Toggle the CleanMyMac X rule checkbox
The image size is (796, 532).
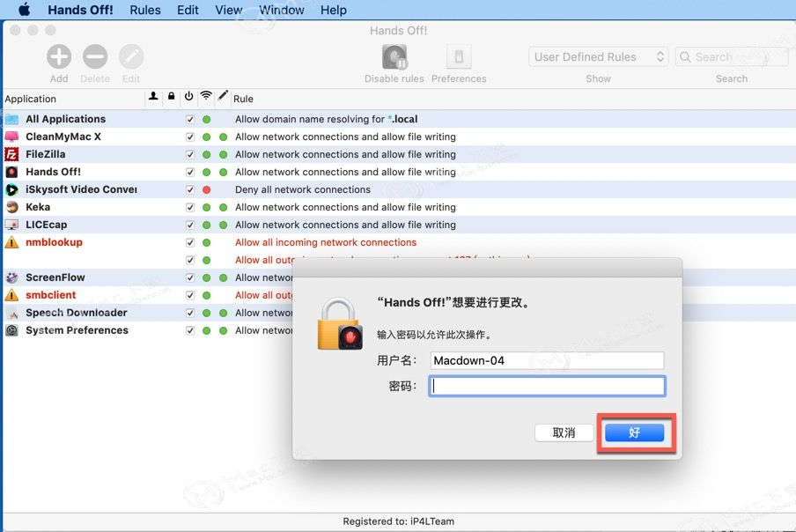pos(190,137)
